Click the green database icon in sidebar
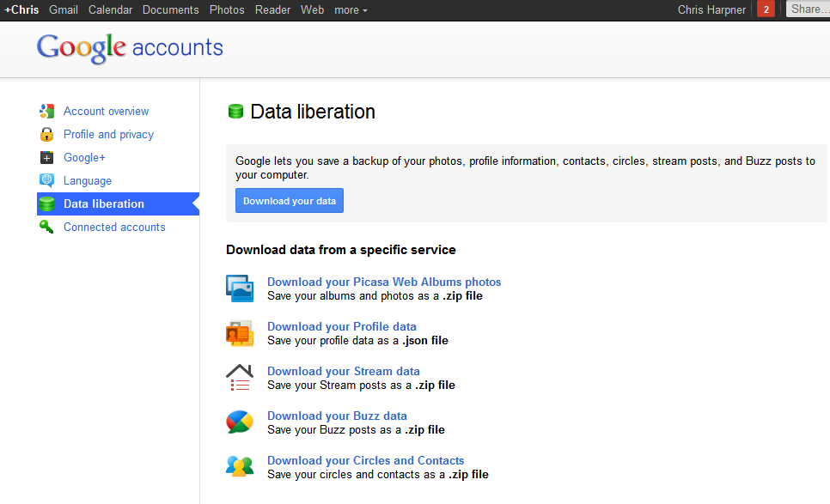This screenshot has height=504, width=830. 46,203
